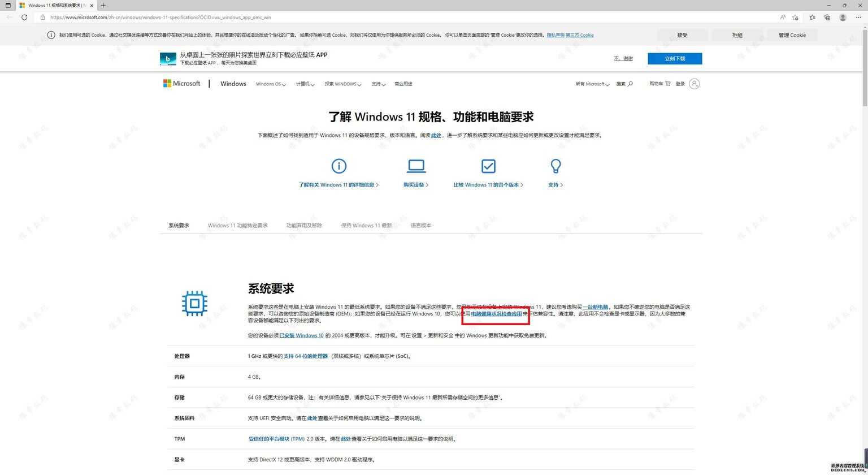Expand the 所有 Microsoft dropdown
This screenshot has width=868, height=475.
point(592,84)
